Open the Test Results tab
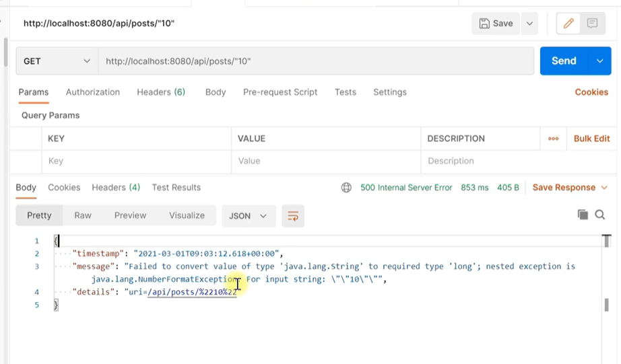This screenshot has height=364, width=621. click(x=176, y=188)
